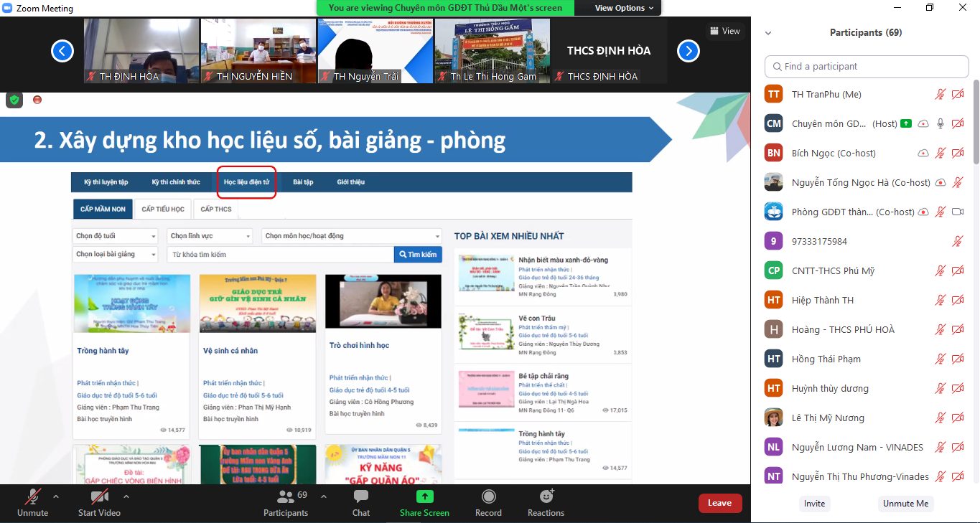980x523 pixels.
Task: Open the Kỳ thi chính thức menu
Action: point(176,182)
